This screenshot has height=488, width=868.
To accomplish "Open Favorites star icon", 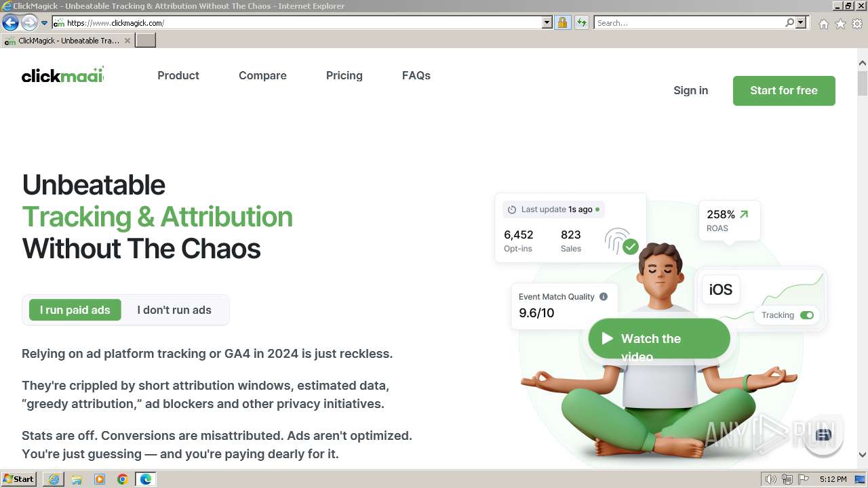I will [840, 23].
